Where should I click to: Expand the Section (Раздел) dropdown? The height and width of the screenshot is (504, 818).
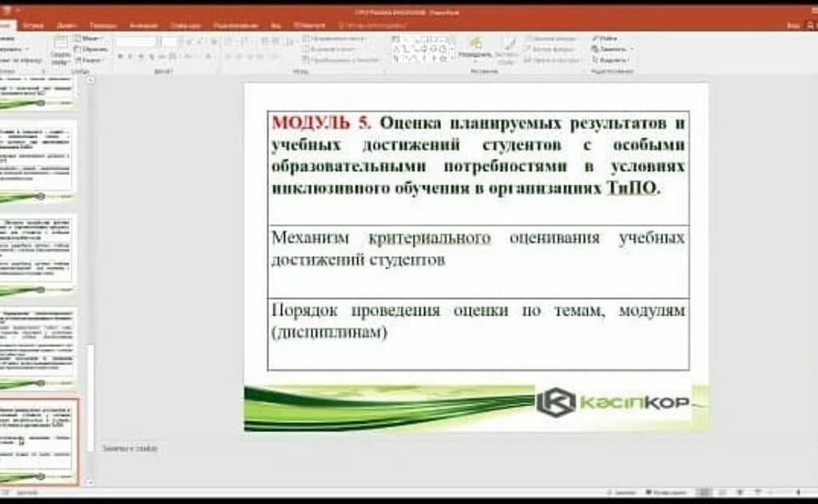[x=90, y=60]
